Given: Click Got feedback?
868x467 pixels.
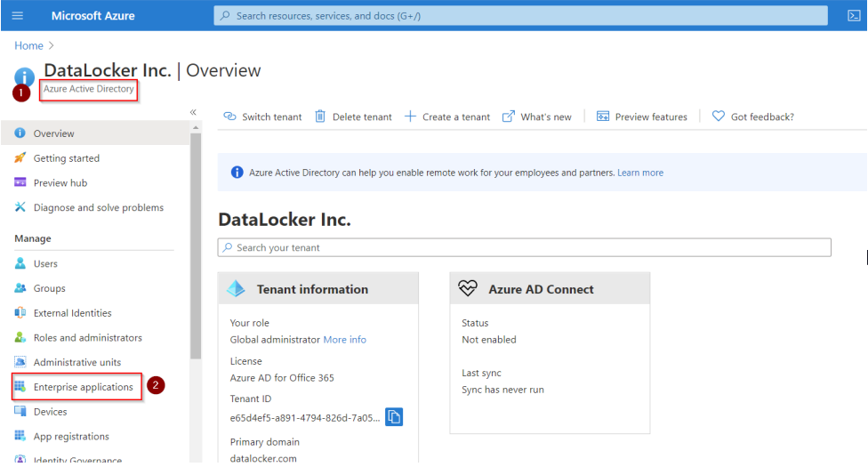Looking at the screenshot, I should click(753, 117).
